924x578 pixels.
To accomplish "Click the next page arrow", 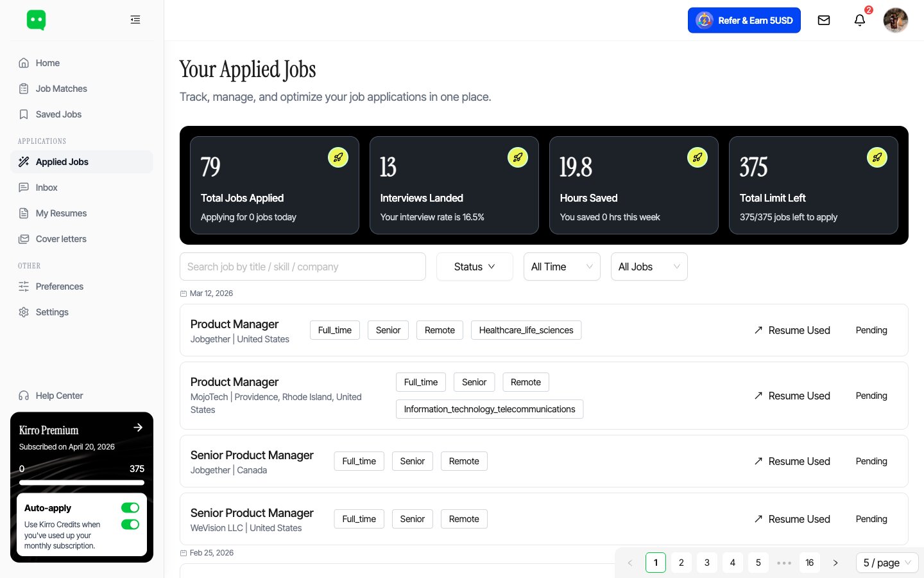I will (835, 563).
